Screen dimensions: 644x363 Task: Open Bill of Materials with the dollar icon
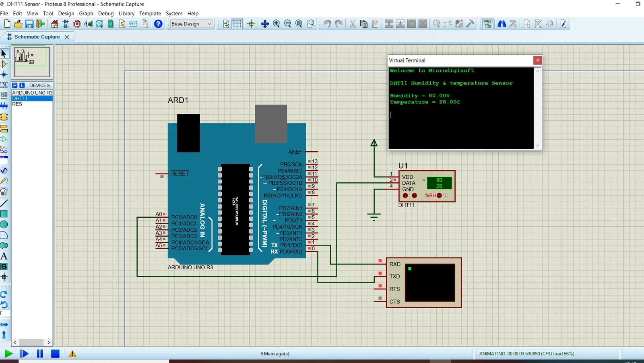coord(122,24)
